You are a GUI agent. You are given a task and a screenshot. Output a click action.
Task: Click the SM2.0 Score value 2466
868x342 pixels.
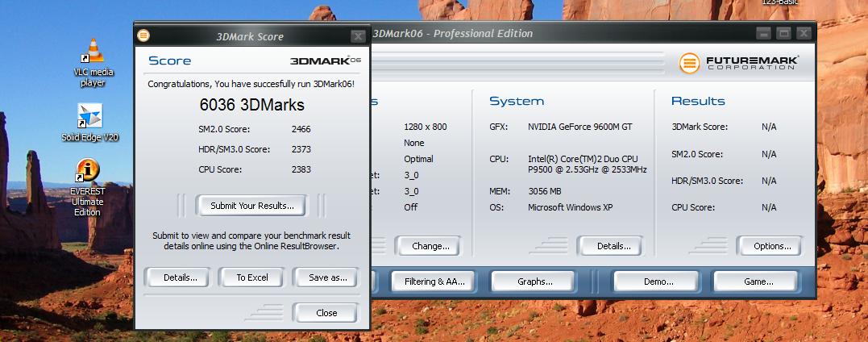tap(301, 129)
